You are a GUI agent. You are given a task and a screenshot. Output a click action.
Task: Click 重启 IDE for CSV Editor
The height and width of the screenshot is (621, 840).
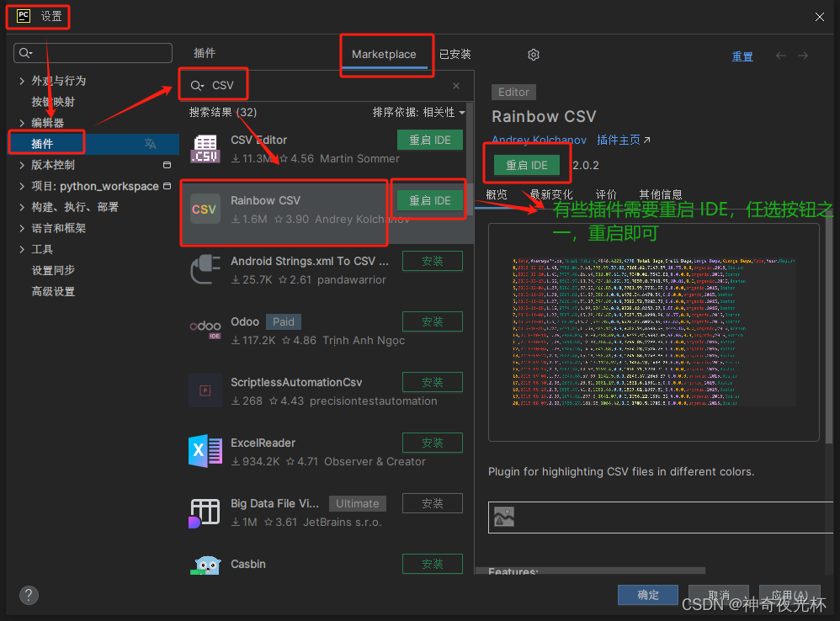point(429,141)
